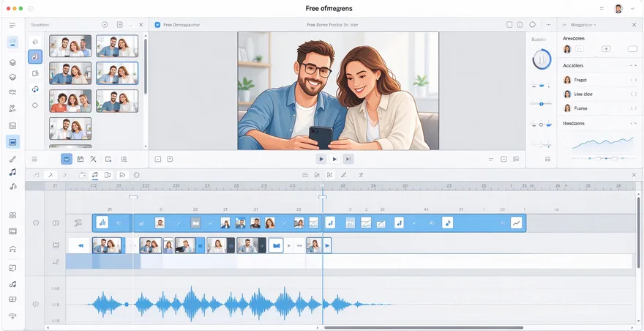Click the chevrons on the Frepot row
Viewport: 644px width, 331px height.
(633, 80)
